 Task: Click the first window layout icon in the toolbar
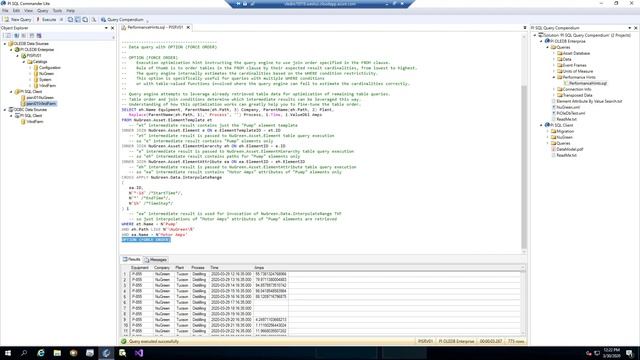(x=70, y=20)
